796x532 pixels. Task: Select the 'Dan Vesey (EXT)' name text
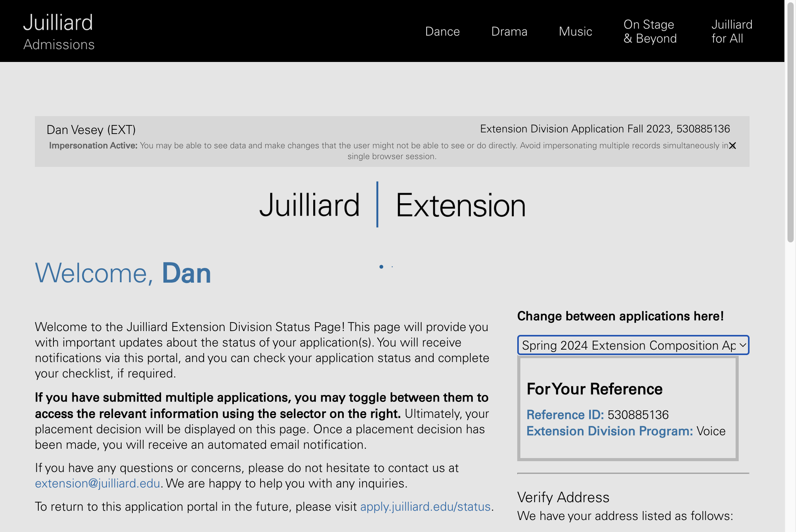pos(91,130)
